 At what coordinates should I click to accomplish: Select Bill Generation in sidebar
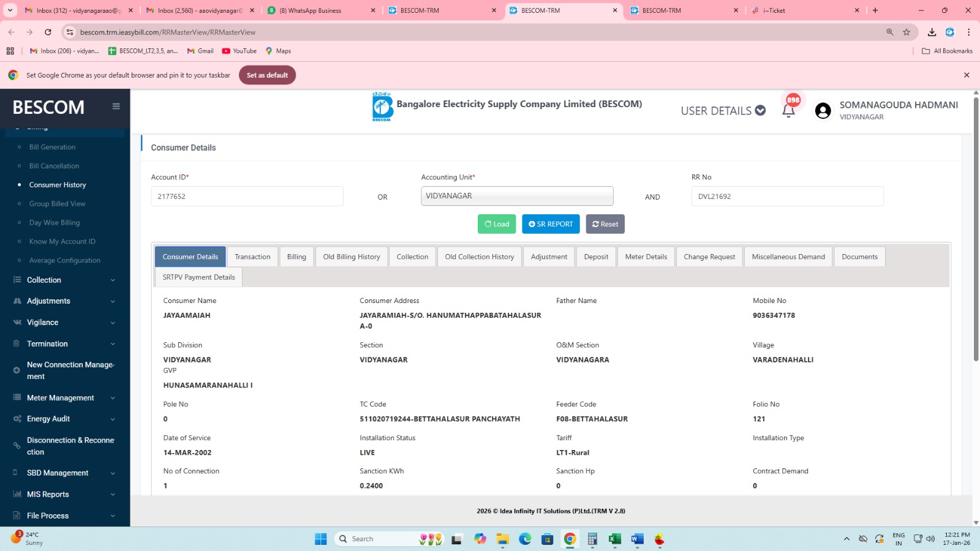53,147
